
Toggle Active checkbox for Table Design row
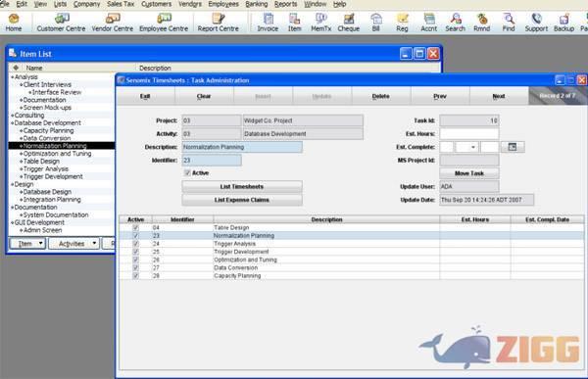(x=136, y=227)
